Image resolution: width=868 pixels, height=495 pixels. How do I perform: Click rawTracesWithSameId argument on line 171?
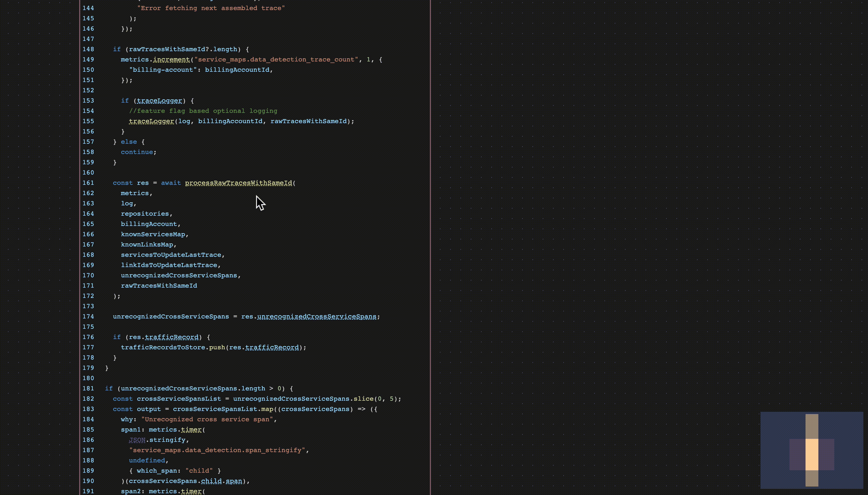159,286
